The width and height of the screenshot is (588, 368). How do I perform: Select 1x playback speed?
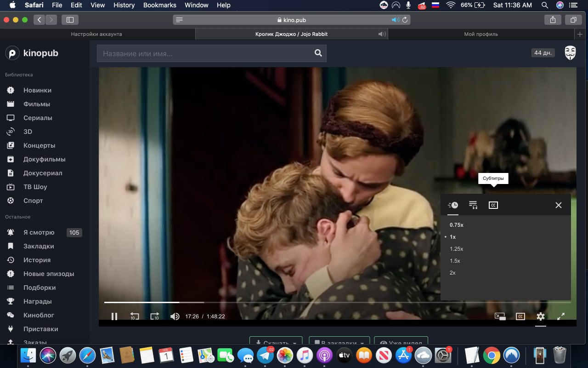click(452, 237)
